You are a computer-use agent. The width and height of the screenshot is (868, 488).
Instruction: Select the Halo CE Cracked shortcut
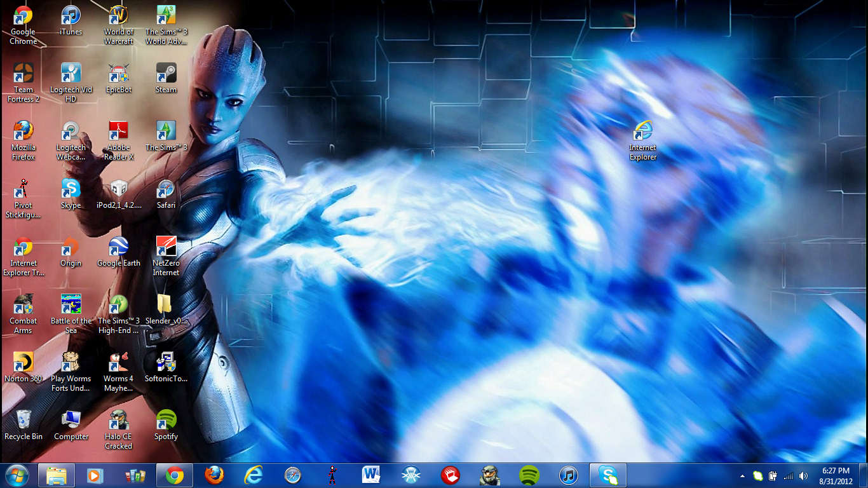pyautogui.click(x=119, y=421)
